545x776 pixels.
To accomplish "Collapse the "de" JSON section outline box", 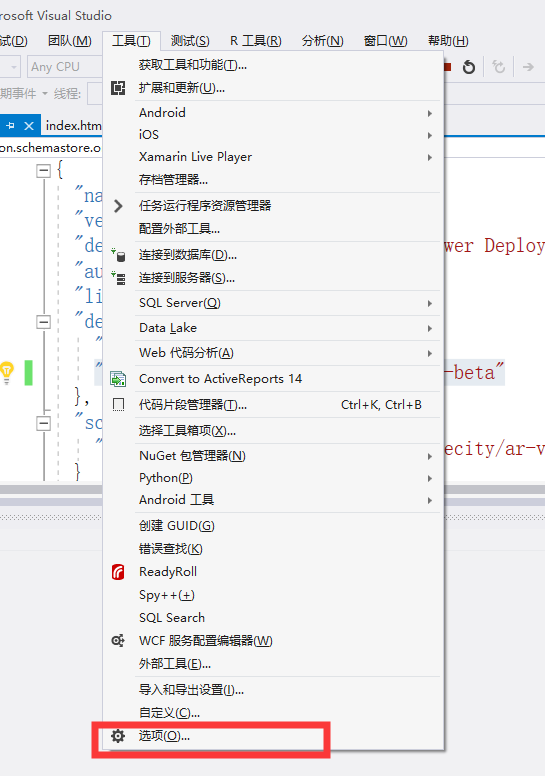I will pos(44,322).
